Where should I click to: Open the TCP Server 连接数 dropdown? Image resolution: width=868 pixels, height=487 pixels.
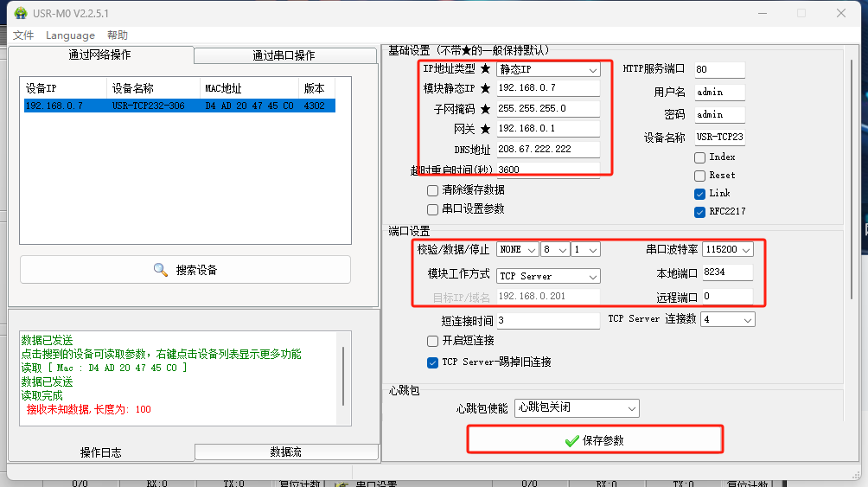(x=727, y=320)
